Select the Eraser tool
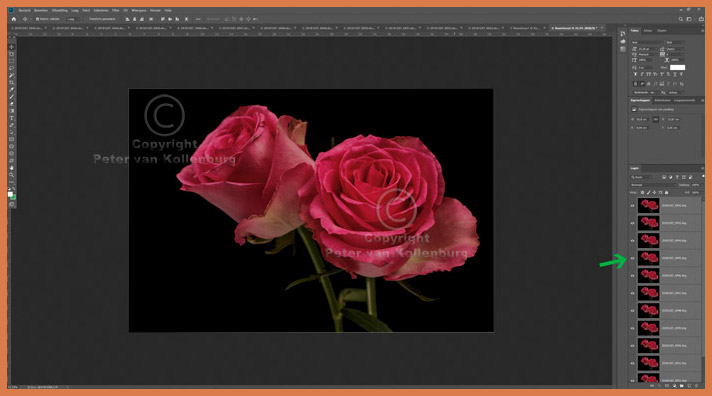712x396 pixels. coord(11,104)
